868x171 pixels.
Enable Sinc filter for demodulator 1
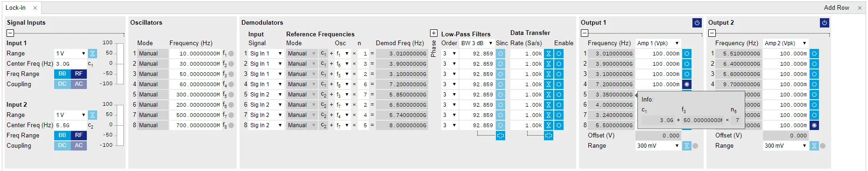click(x=500, y=54)
